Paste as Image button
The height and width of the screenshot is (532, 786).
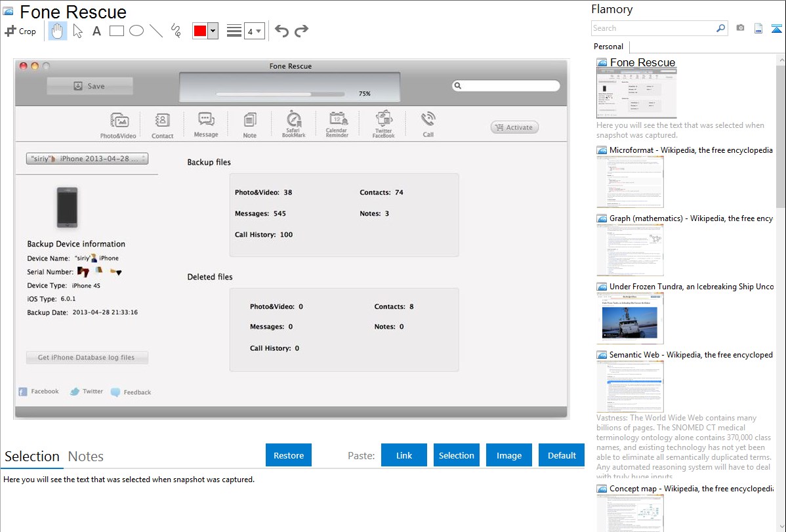click(508, 455)
